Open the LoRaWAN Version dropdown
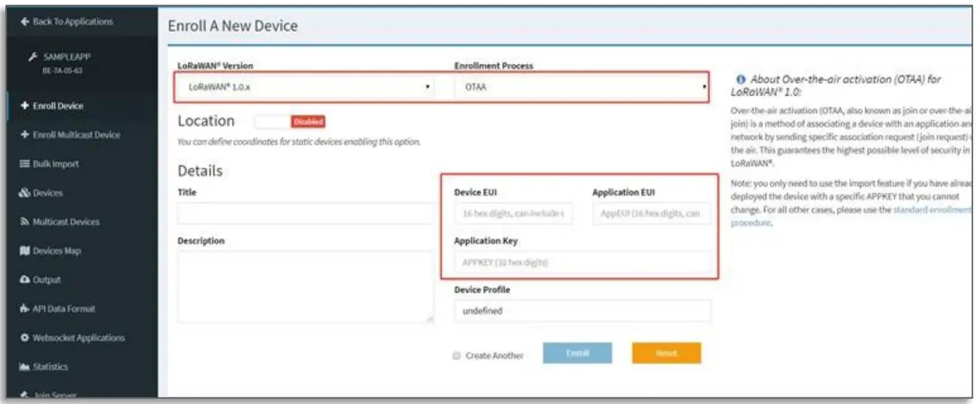The image size is (980, 404). pyautogui.click(x=307, y=87)
